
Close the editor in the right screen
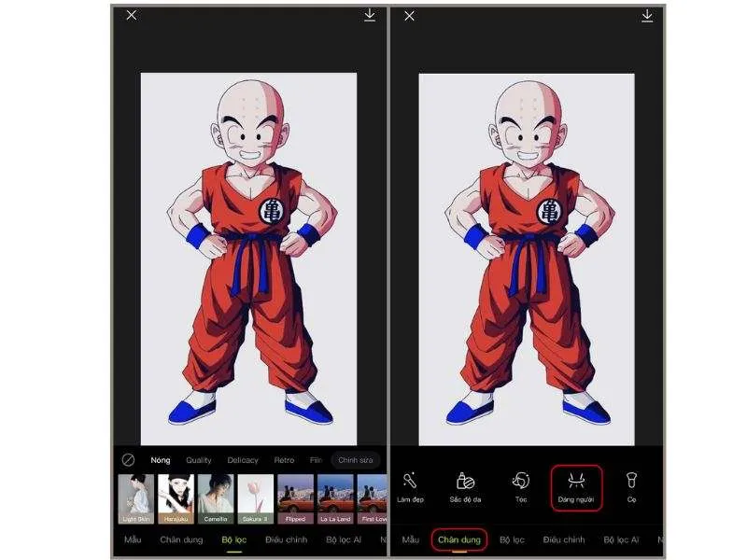[409, 16]
